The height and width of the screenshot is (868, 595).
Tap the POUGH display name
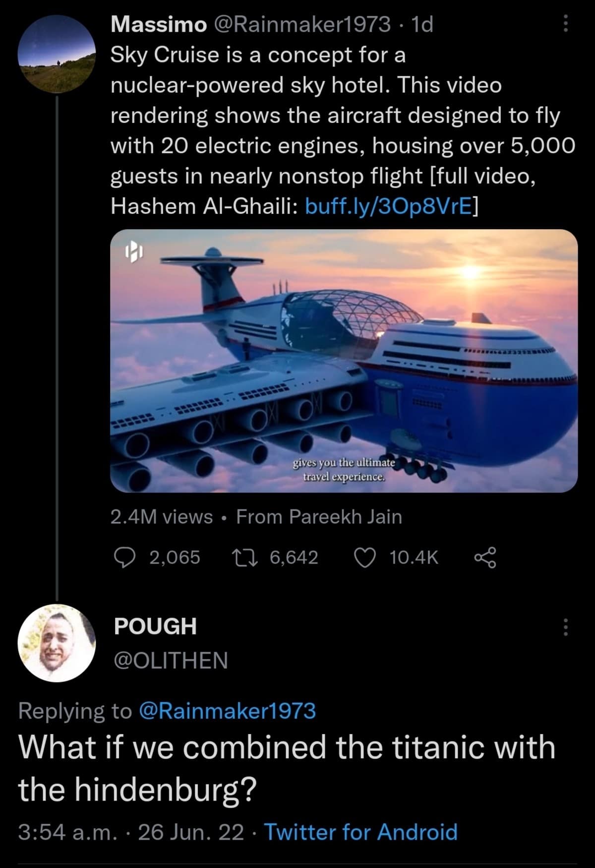click(x=155, y=626)
